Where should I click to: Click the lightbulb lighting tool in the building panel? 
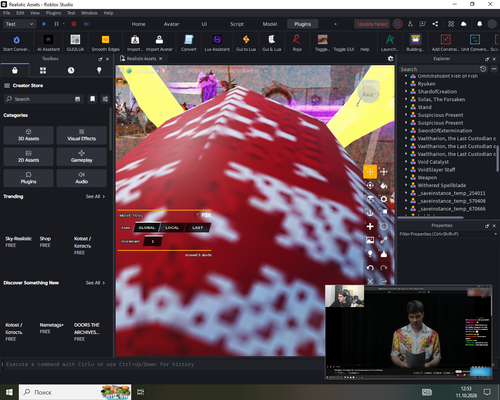[x=370, y=254]
